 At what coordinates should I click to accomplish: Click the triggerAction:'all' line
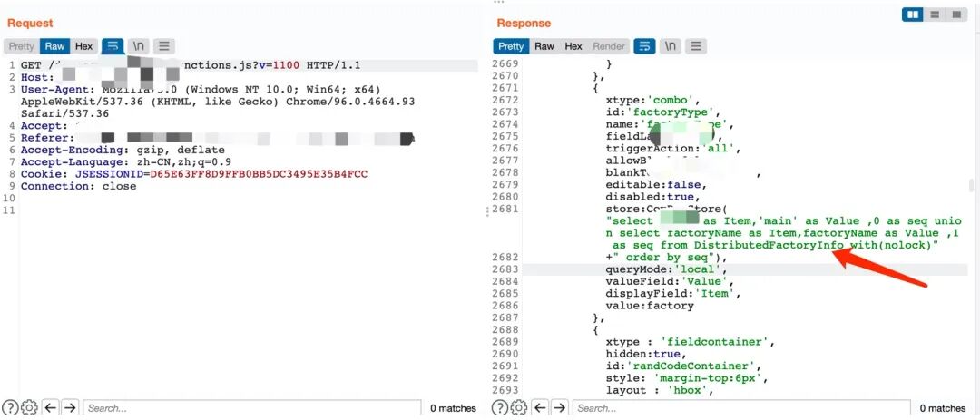click(672, 149)
